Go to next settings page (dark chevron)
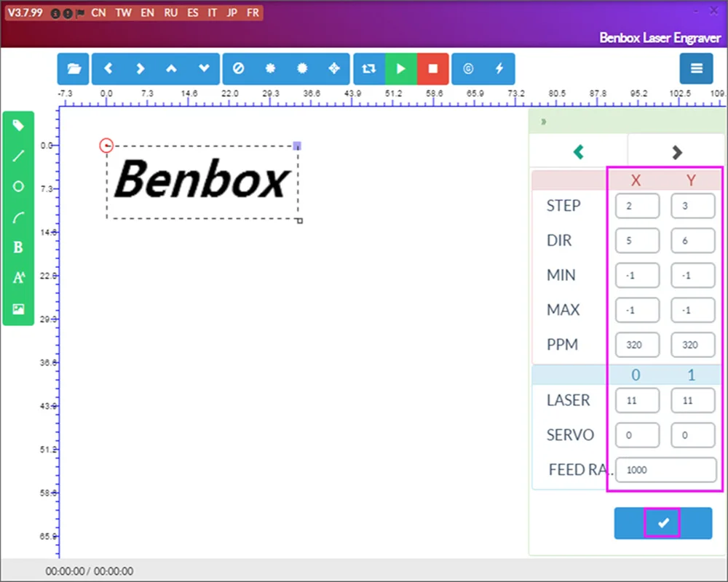 pyautogui.click(x=677, y=152)
